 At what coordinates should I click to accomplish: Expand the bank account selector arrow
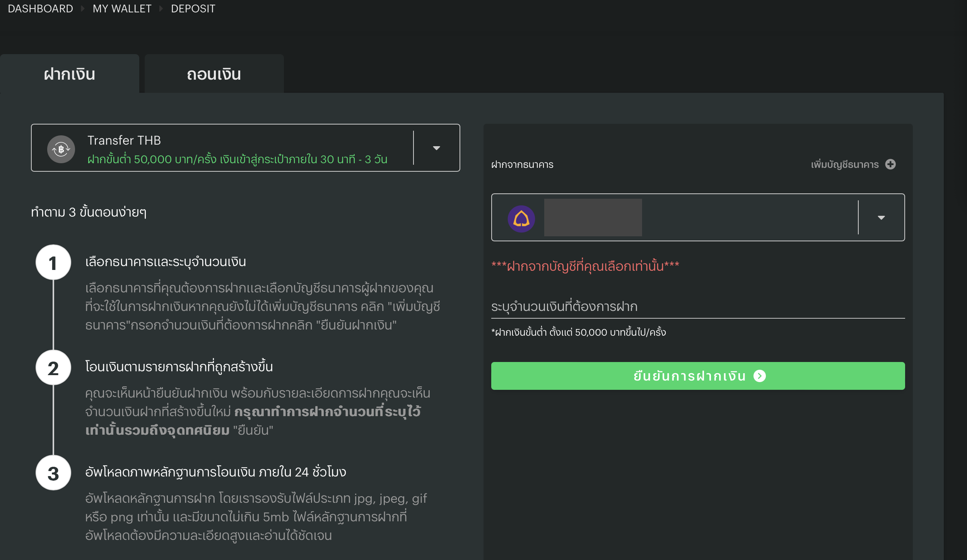click(x=881, y=218)
